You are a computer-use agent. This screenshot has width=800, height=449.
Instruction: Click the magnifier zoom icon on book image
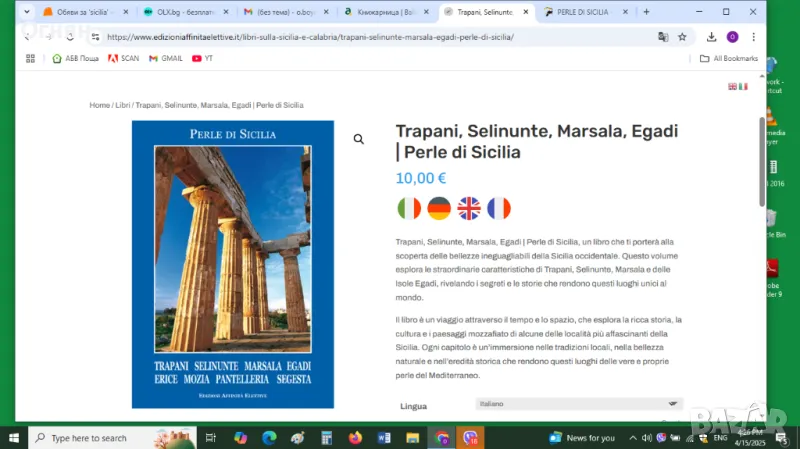pos(358,139)
